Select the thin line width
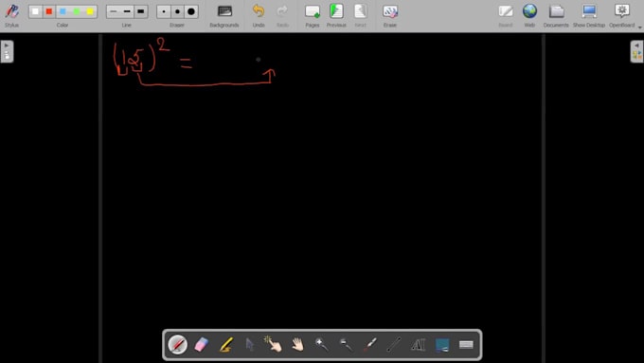Image resolution: width=644 pixels, height=363 pixels. tap(114, 11)
